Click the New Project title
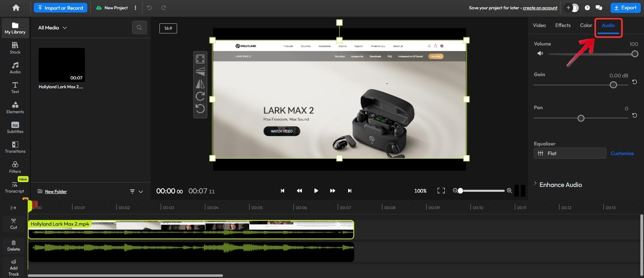This screenshot has width=644, height=278. coord(116,8)
